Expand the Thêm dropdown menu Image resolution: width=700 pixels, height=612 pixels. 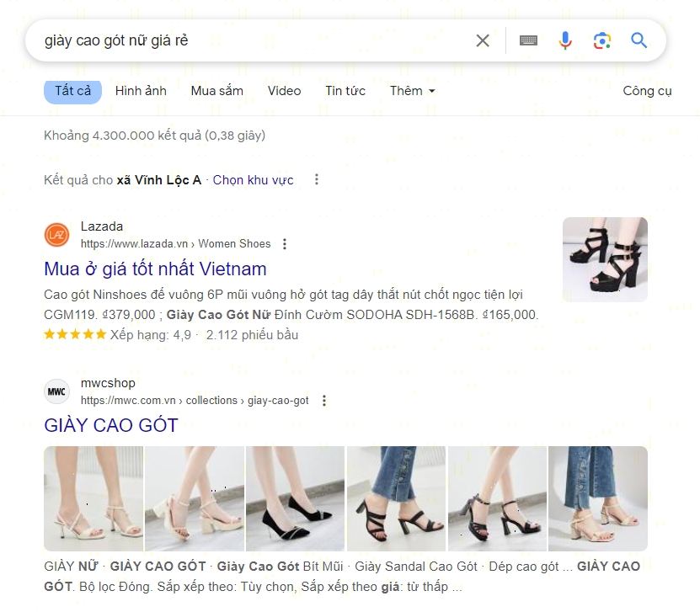(412, 91)
